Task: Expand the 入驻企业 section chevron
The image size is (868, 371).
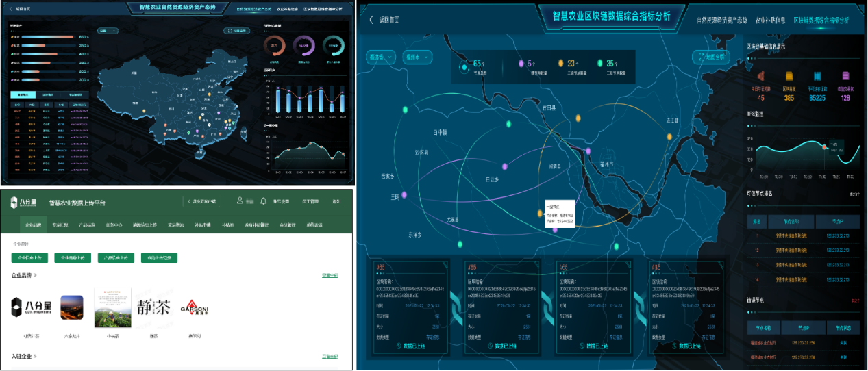Action: point(36,357)
